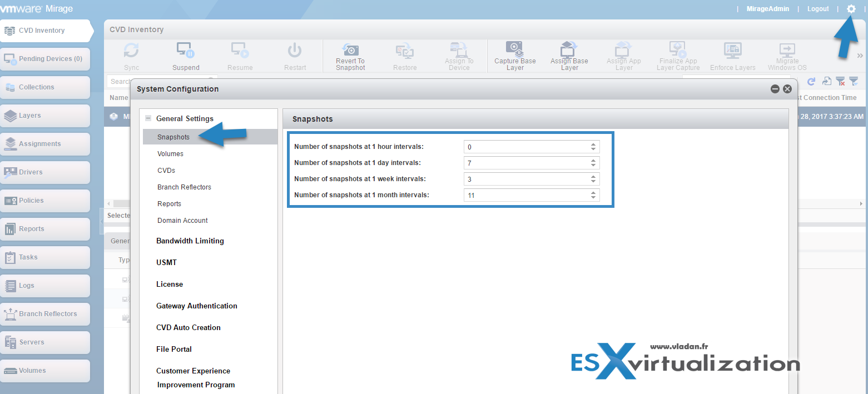Click the export list icon beside refresh
The height and width of the screenshot is (394, 868).
pyautogui.click(x=827, y=81)
